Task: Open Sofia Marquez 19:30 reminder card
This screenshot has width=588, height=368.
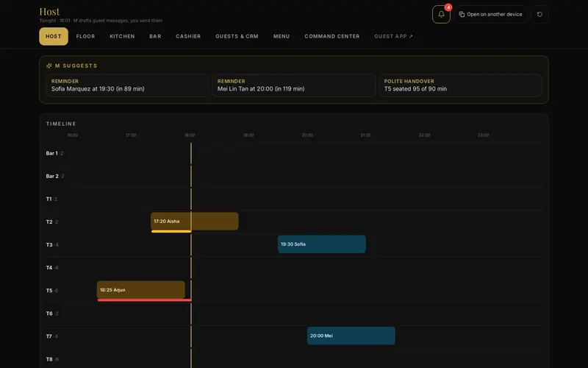Action: (x=127, y=85)
